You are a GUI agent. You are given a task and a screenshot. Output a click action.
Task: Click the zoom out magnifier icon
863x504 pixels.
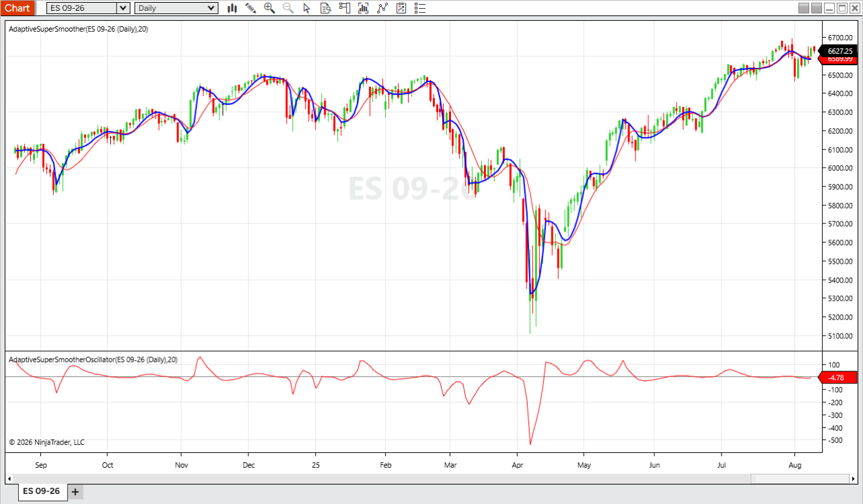288,8
